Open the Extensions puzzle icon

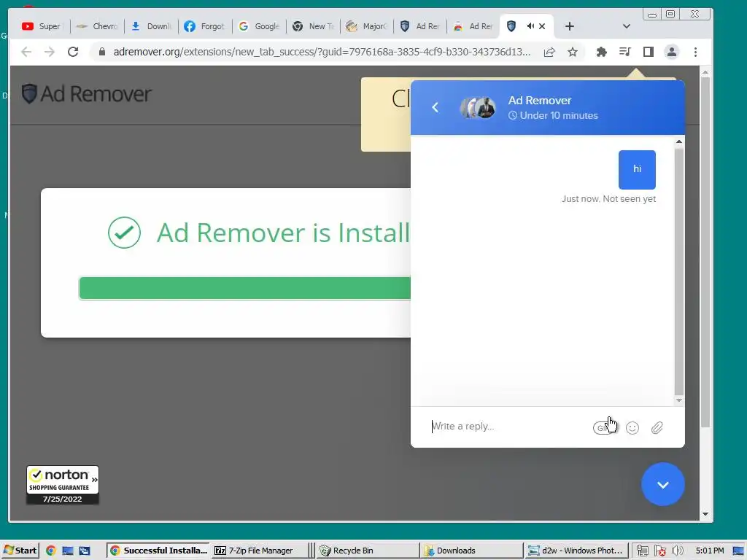coord(602,52)
